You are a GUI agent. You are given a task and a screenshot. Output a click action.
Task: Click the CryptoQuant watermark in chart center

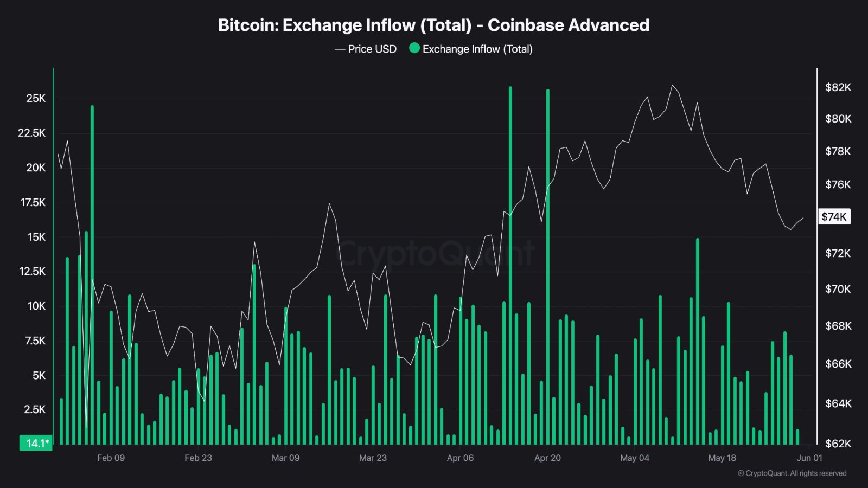(436, 253)
